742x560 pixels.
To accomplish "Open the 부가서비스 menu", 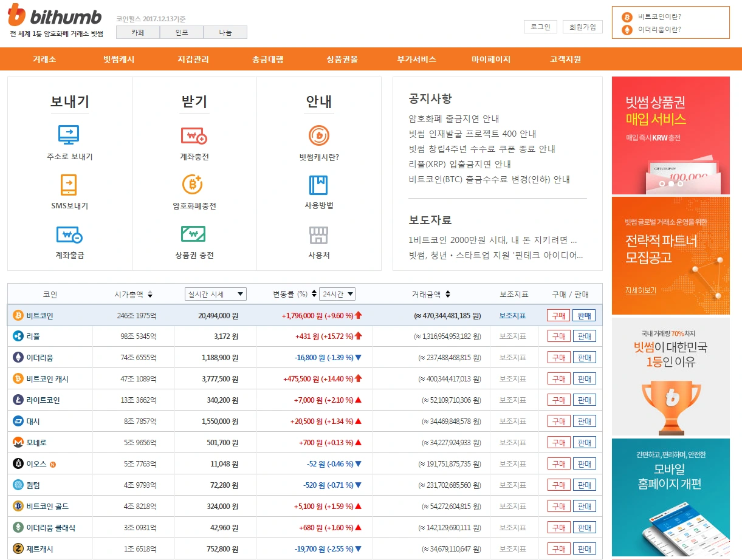I will tap(417, 60).
